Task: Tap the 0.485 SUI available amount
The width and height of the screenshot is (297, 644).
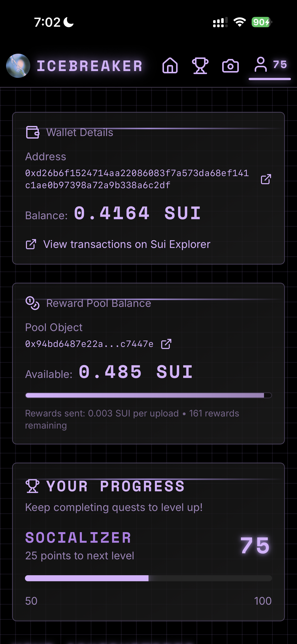Action: tap(136, 372)
